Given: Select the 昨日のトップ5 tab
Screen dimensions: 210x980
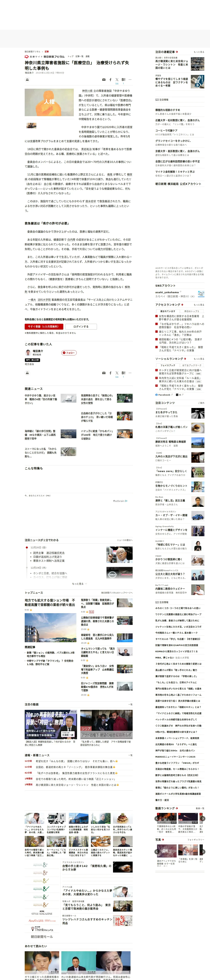Looking at the screenshot, I should (x=192, y=311).
